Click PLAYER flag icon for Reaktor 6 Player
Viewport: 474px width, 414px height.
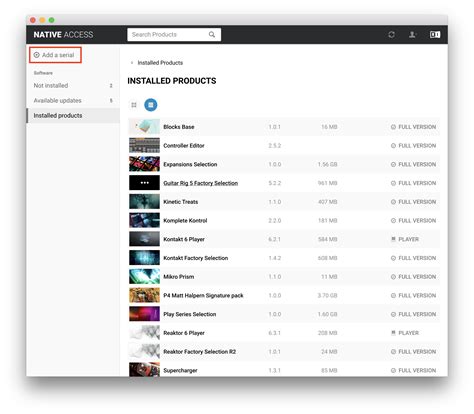click(x=393, y=333)
